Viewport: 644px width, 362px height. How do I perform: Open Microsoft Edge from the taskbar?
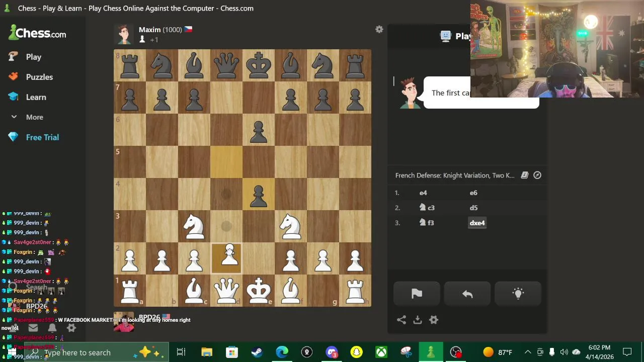[282, 352]
